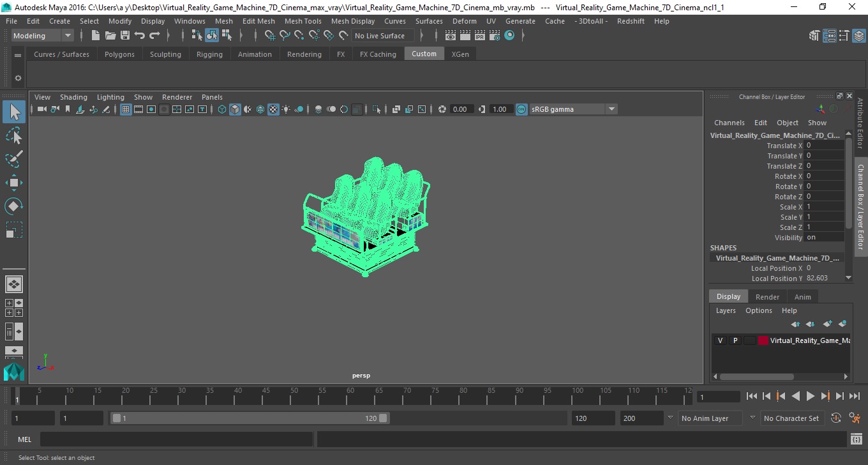868x465 pixels.
Task: Click the Render current frame clapperboard icon
Action: (x=465, y=36)
